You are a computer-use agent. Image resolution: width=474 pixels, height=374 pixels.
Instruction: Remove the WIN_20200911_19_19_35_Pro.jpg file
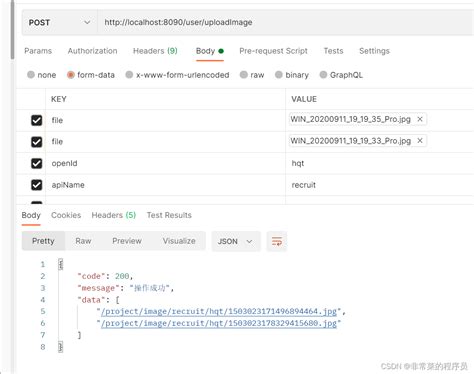pyautogui.click(x=420, y=119)
